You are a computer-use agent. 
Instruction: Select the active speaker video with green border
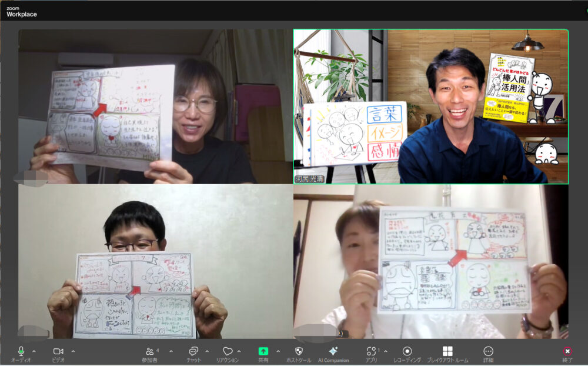[430, 107]
